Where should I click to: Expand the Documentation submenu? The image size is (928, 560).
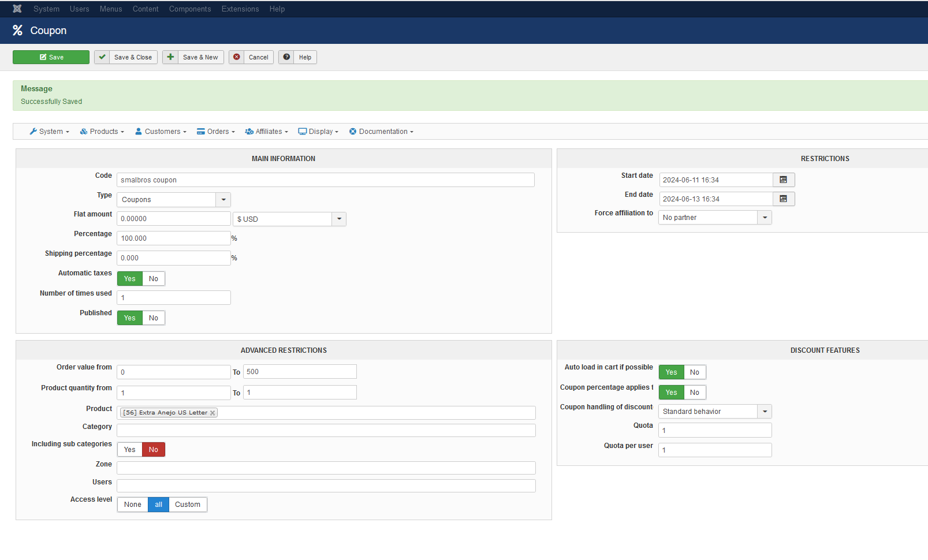[382, 132]
